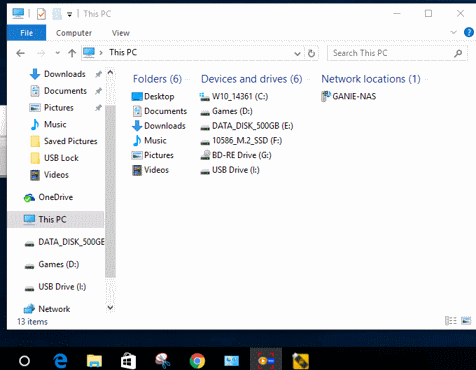Select the Videos folder in Folders group
This screenshot has height=370, width=476.
(150, 170)
